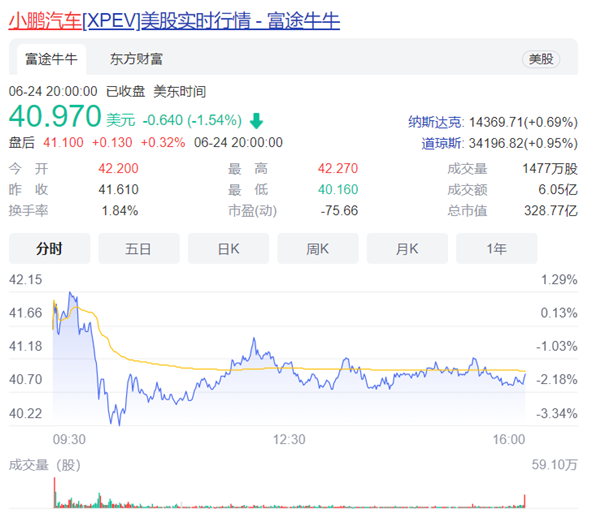
Task: Select the 五日 chart tab
Action: tap(139, 249)
